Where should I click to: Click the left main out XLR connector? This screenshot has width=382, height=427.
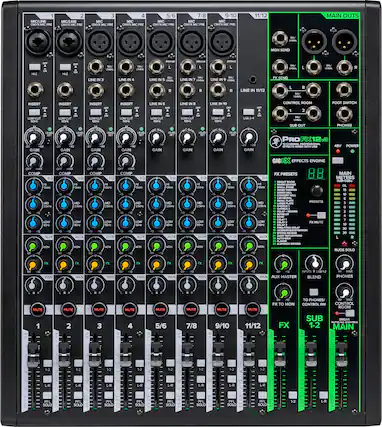click(x=314, y=42)
